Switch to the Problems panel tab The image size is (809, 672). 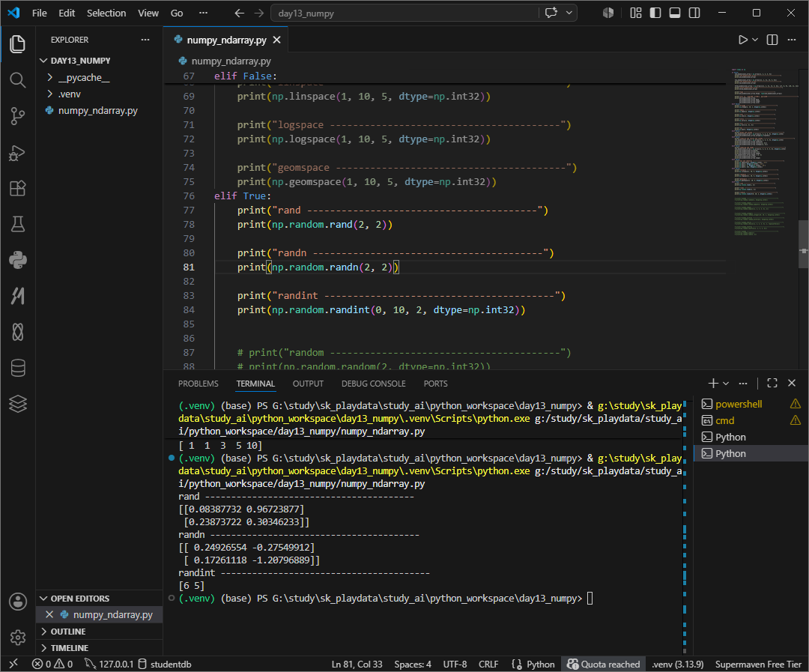coord(198,384)
